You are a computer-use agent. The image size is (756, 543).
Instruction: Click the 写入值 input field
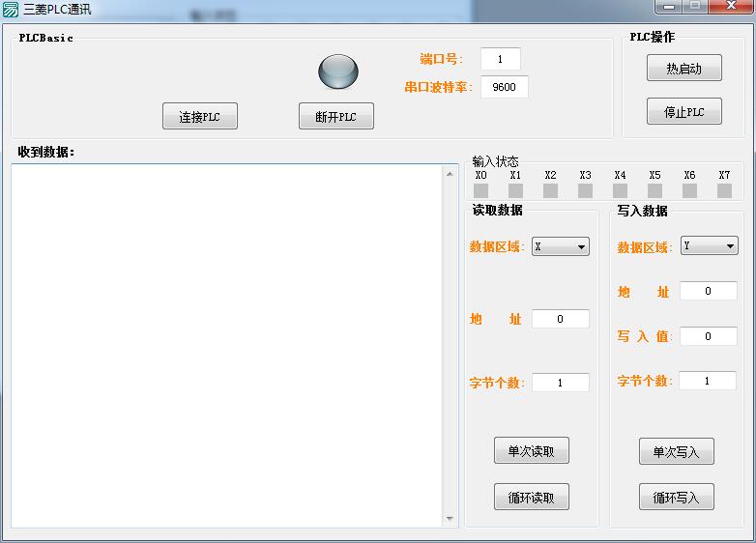tap(709, 336)
